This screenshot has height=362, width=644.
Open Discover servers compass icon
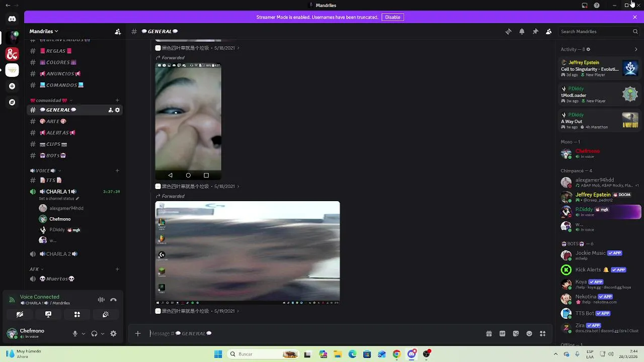12,102
